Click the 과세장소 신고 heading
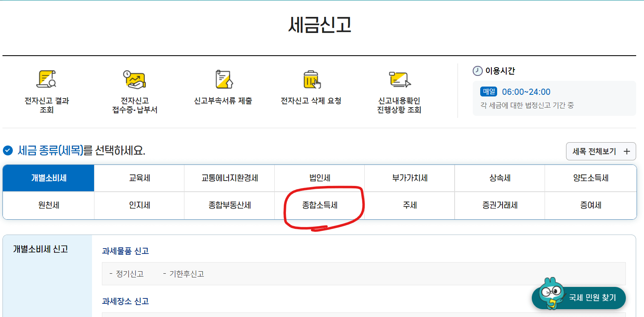The image size is (644, 317). pyautogui.click(x=125, y=301)
